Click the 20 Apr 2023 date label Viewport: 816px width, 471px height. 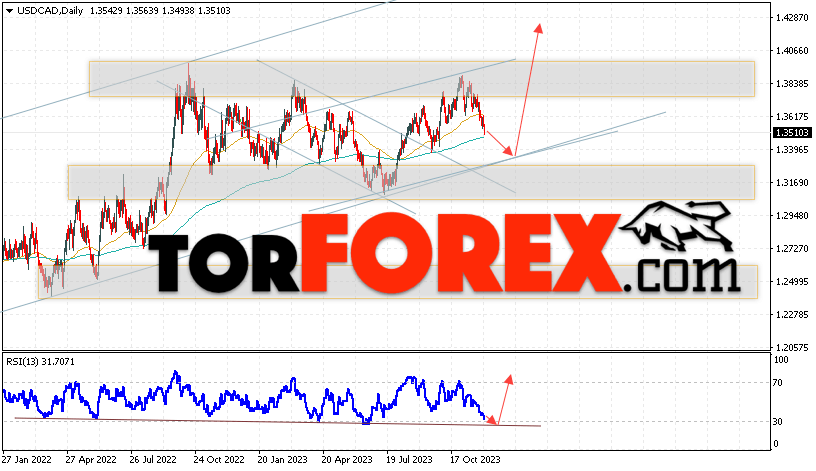click(347, 460)
